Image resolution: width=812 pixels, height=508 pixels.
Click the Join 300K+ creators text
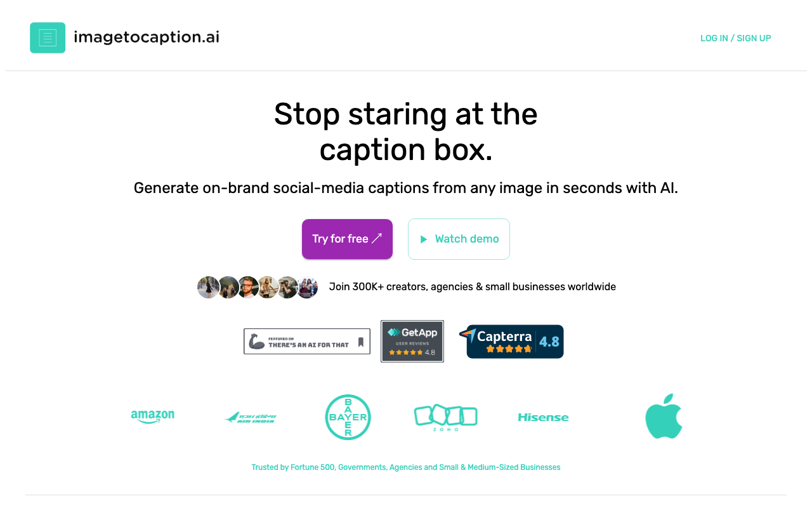[x=472, y=287]
